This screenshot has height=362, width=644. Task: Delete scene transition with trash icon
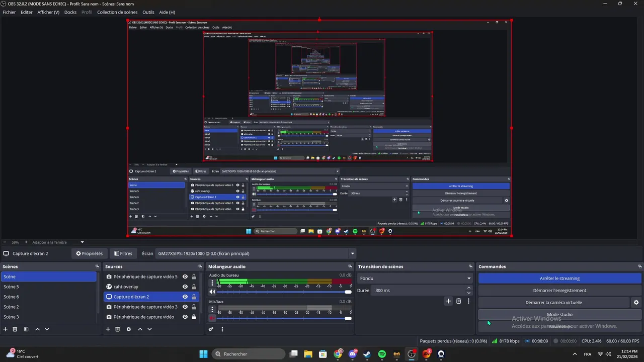(x=458, y=301)
